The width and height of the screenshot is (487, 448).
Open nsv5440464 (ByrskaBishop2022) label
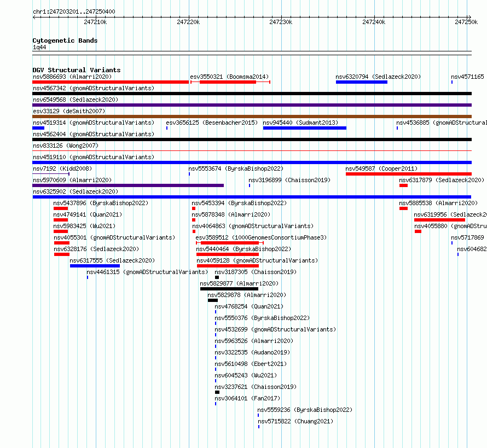coord(243,249)
